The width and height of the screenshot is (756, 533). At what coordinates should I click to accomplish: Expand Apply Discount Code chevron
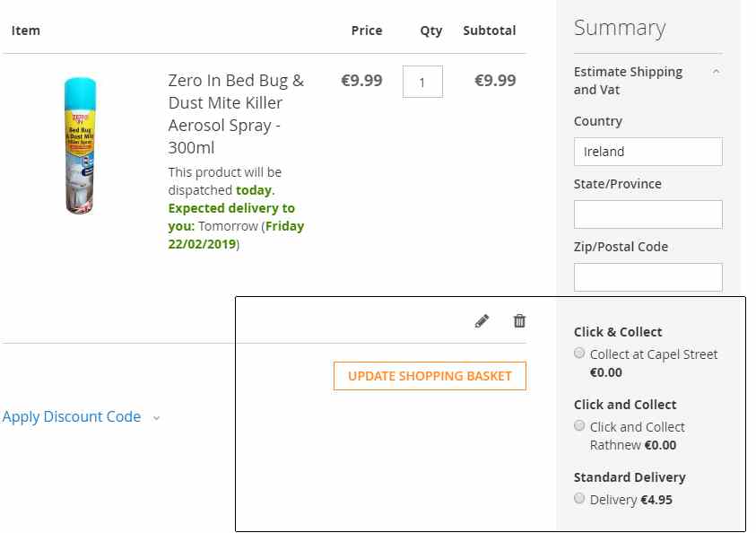coord(156,418)
